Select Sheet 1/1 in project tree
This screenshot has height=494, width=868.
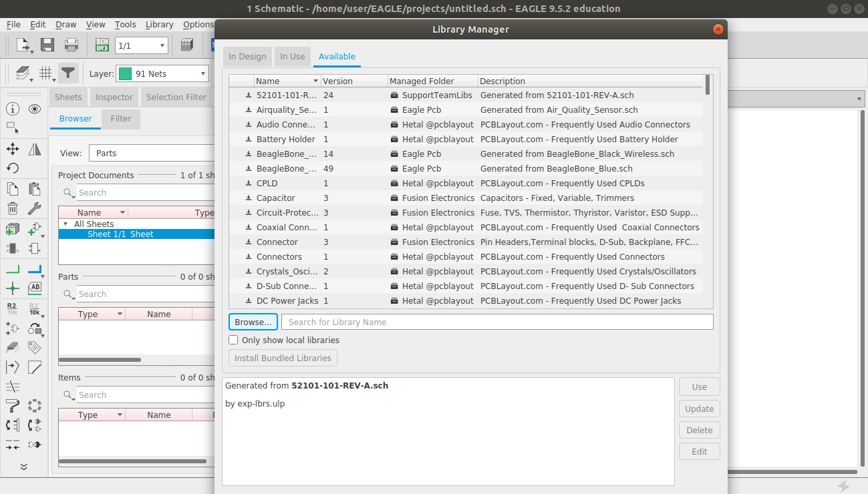(x=137, y=234)
